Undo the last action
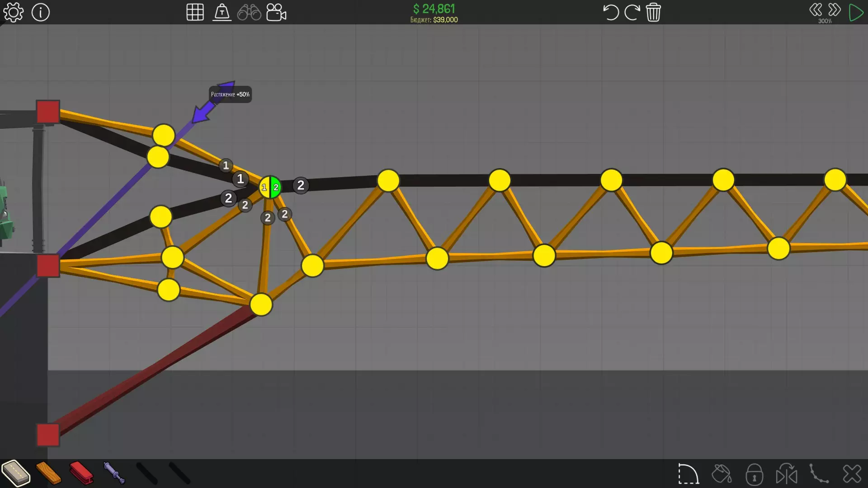Viewport: 868px width, 488px height. click(x=611, y=13)
